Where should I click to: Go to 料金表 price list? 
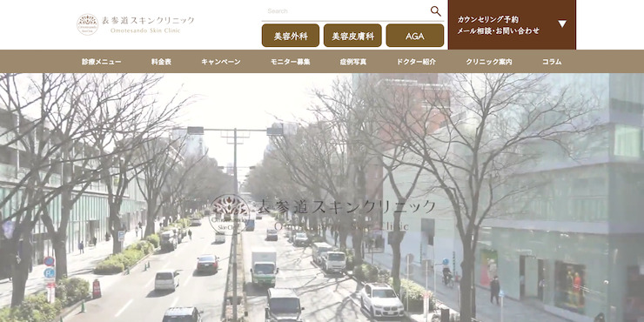click(x=161, y=62)
